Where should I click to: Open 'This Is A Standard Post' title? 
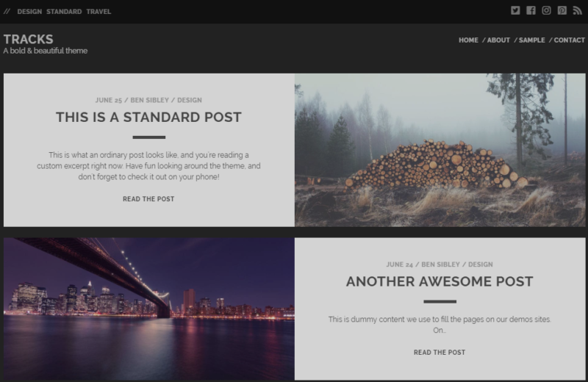pyautogui.click(x=149, y=117)
